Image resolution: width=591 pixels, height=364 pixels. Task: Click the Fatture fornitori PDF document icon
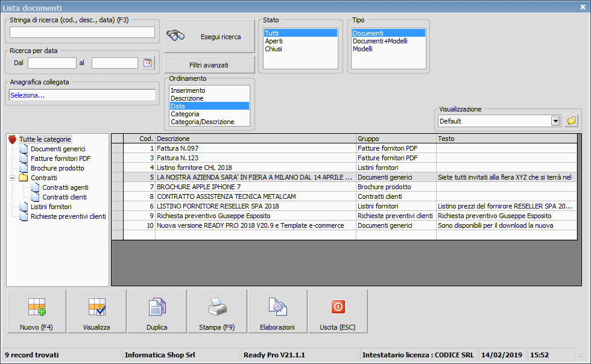click(24, 158)
